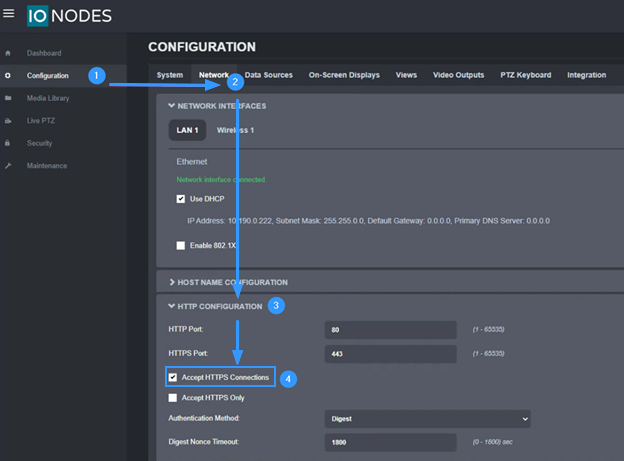
Task: Open the Authentication Method dropdown
Action: (427, 419)
